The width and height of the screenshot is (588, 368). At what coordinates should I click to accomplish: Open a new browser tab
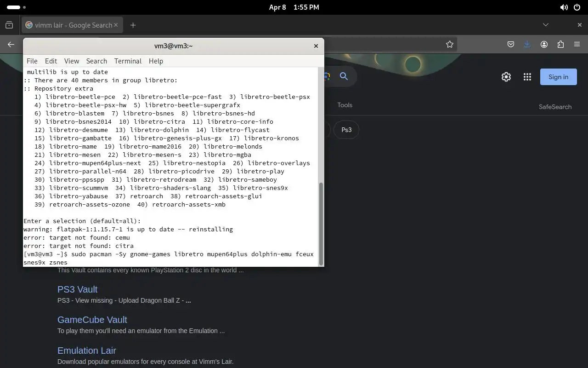coord(133,25)
